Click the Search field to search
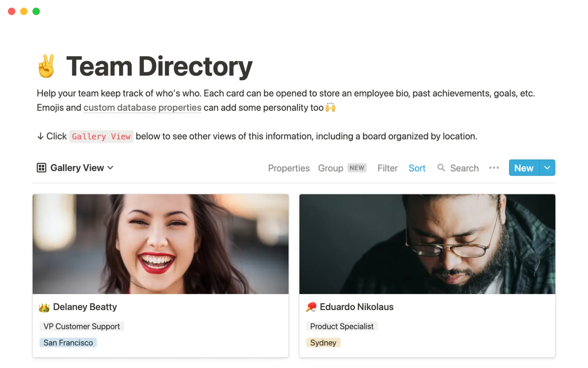The image size is (588, 368). pos(458,167)
